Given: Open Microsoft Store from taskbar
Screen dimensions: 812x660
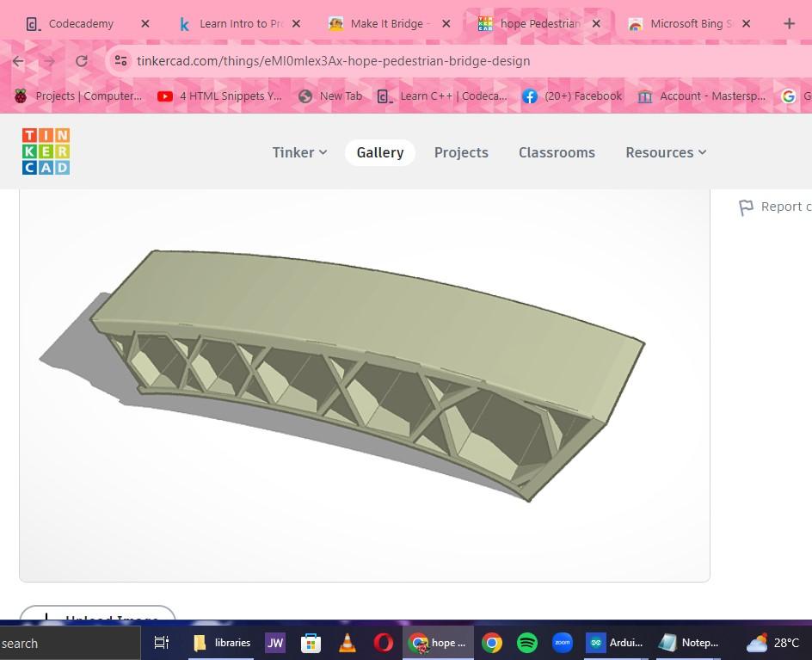Looking at the screenshot, I should click(311, 643).
